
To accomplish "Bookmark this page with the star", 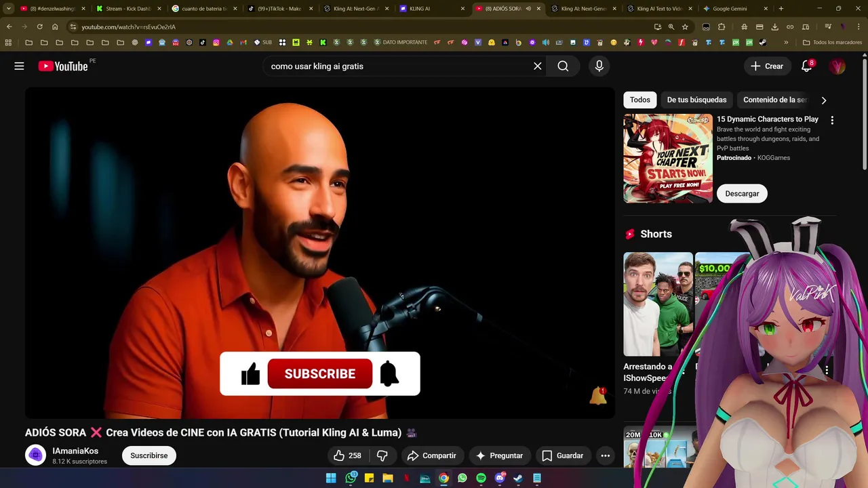I will (685, 26).
